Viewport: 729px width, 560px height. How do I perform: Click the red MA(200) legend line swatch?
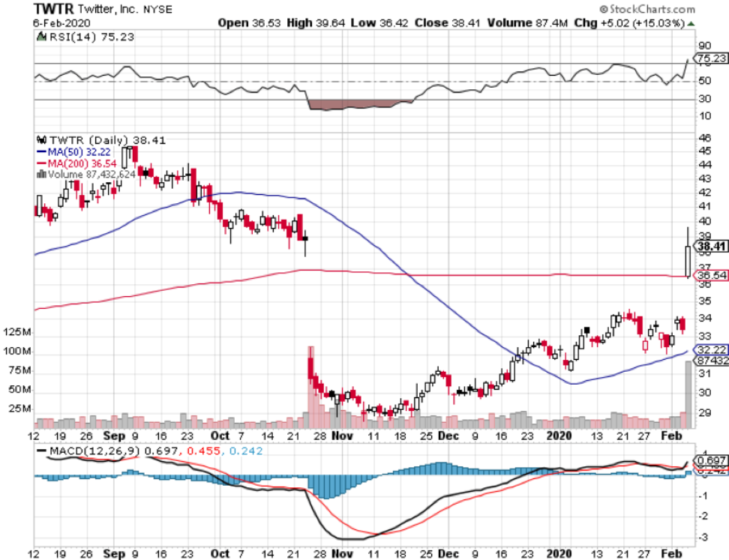pyautogui.click(x=41, y=163)
